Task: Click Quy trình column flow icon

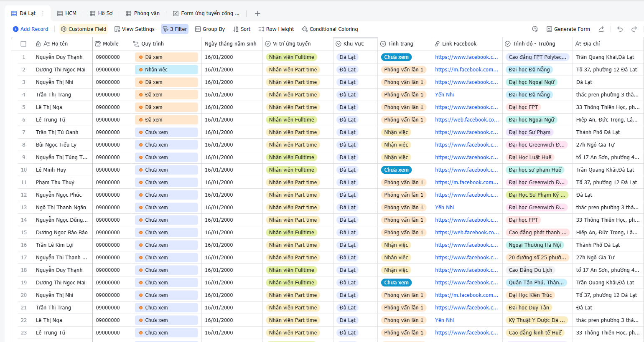Action: (x=136, y=44)
